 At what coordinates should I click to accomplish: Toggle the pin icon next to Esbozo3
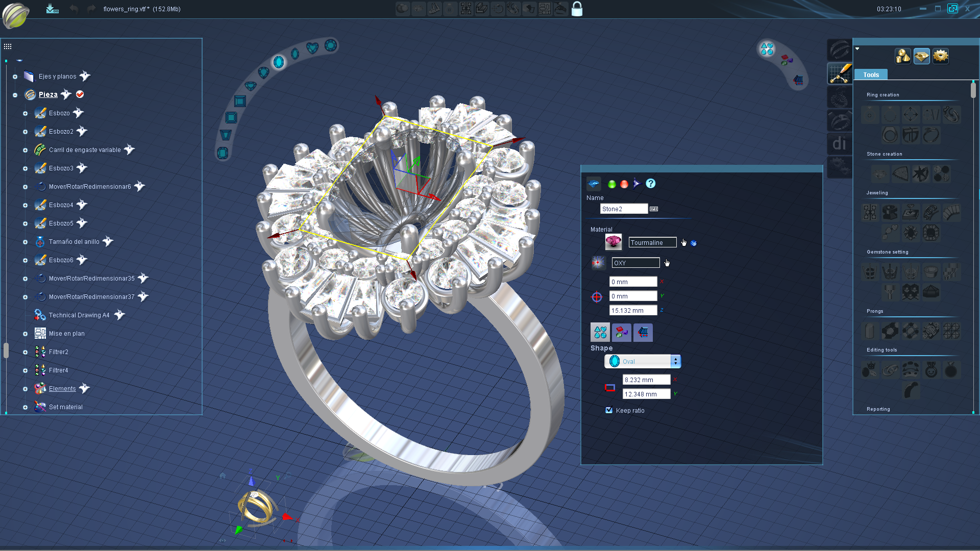pos(82,168)
